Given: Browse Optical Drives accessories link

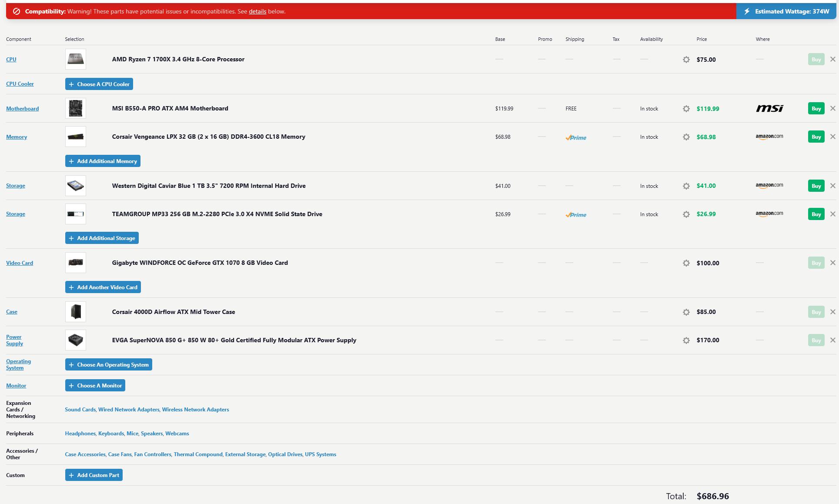Looking at the screenshot, I should (x=285, y=454).
